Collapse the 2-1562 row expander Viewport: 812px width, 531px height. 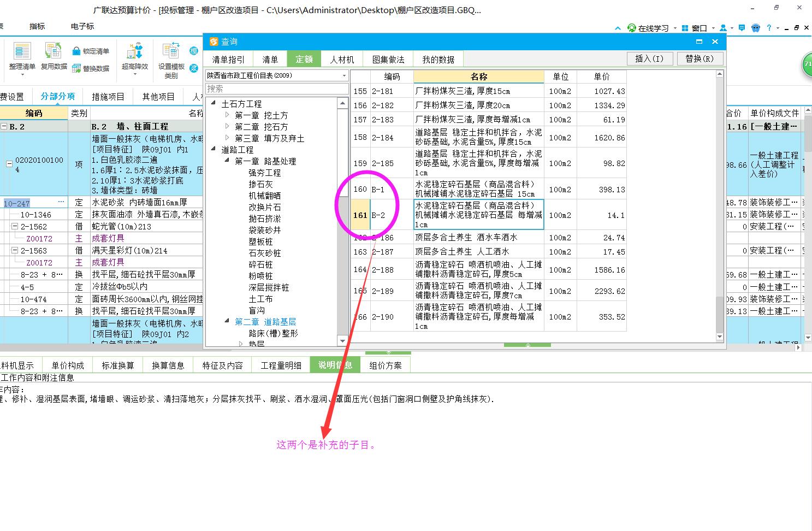pyautogui.click(x=15, y=226)
